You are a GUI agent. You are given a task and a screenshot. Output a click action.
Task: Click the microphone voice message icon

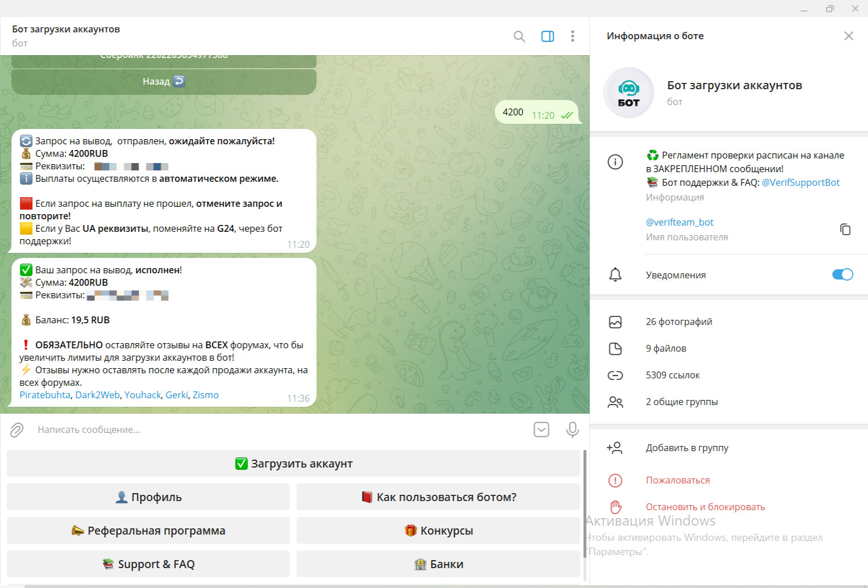[x=572, y=430]
